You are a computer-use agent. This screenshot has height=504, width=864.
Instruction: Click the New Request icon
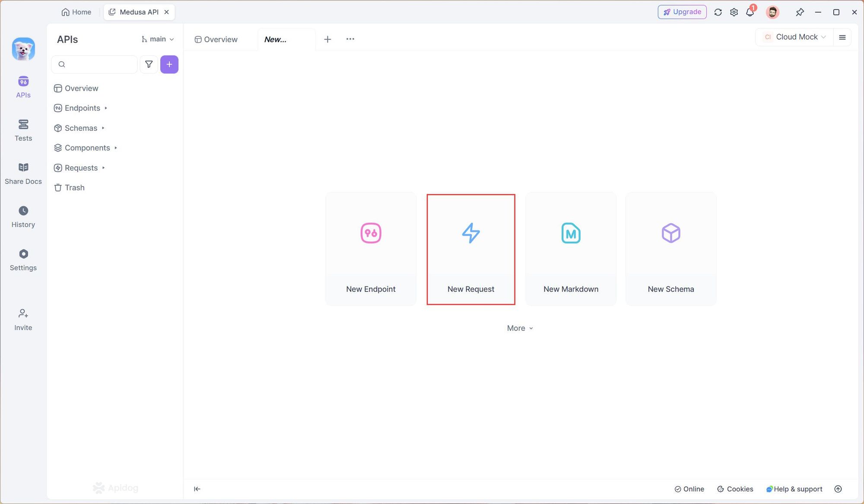(471, 233)
